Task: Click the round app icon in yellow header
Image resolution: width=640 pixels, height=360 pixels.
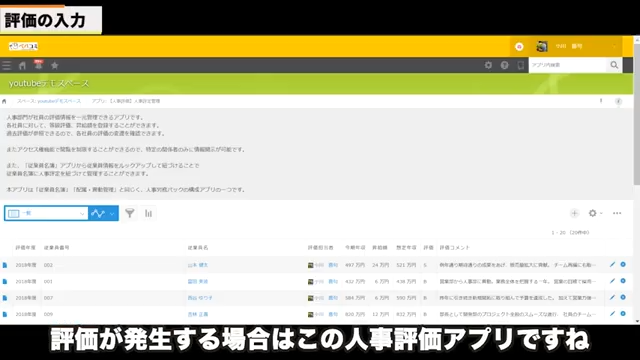Action: (x=519, y=47)
